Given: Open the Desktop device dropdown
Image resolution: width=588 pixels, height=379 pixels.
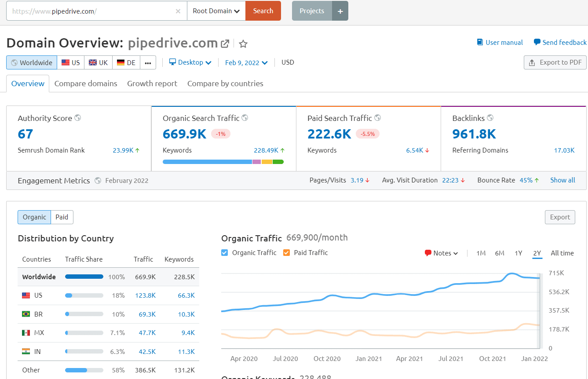Looking at the screenshot, I should [x=190, y=62].
